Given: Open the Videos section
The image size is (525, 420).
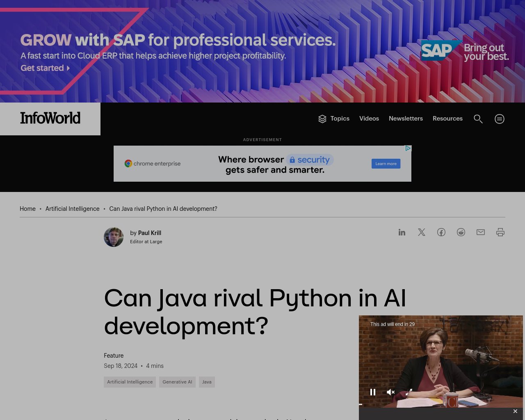Looking at the screenshot, I should 369,119.
